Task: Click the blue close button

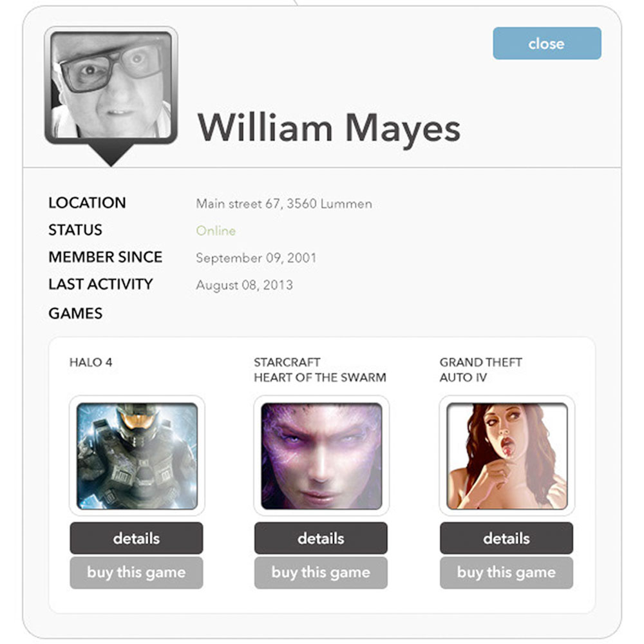Action: [547, 44]
